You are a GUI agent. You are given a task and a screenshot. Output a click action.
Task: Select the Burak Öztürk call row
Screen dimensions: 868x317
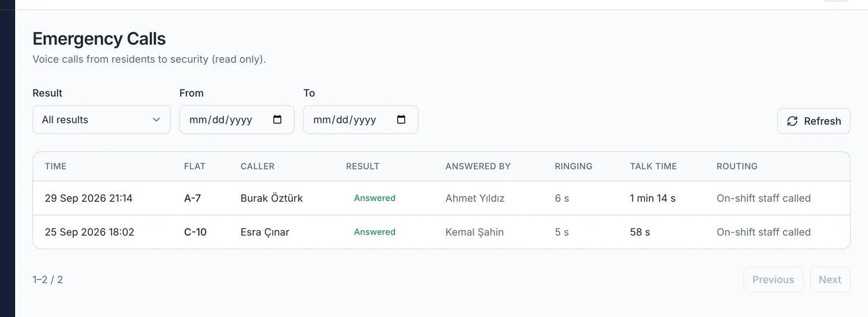[441, 198]
